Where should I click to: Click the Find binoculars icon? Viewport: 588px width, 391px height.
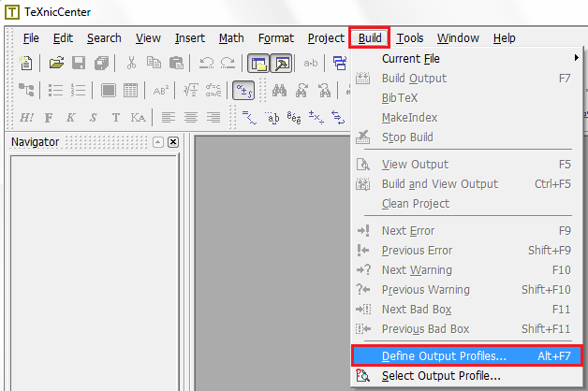(280, 90)
